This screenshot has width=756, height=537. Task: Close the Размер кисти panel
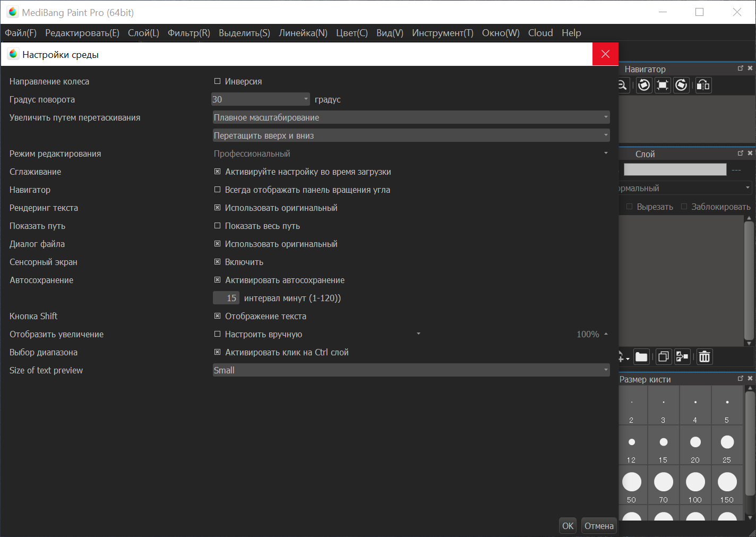click(750, 378)
